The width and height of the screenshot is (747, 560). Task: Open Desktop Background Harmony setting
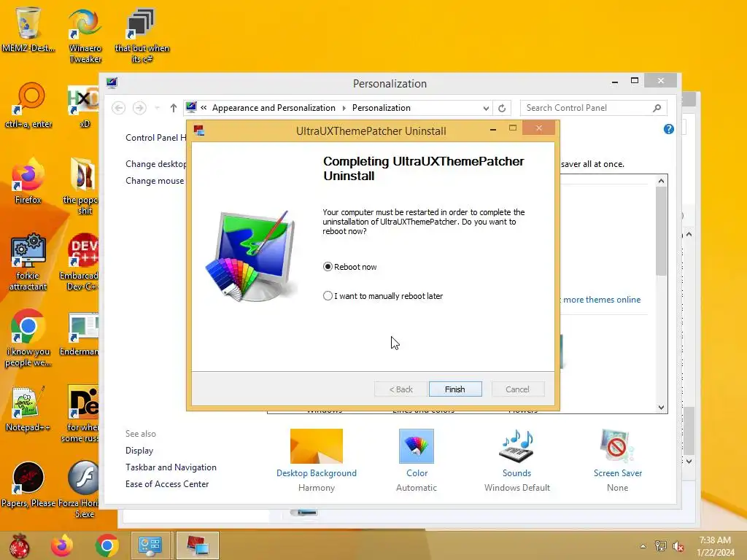(317, 461)
